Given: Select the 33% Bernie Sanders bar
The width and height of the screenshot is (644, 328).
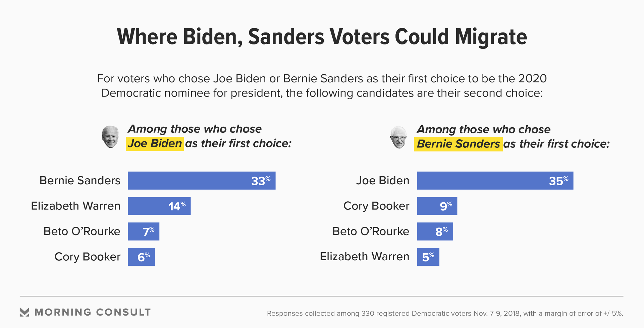Looking at the screenshot, I should (x=202, y=181).
